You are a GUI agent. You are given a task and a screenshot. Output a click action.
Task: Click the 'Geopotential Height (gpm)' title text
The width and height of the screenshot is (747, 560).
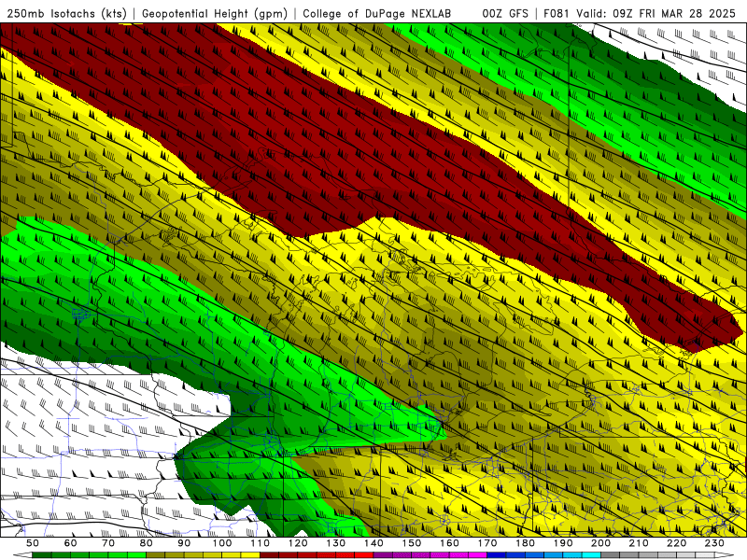215,13
